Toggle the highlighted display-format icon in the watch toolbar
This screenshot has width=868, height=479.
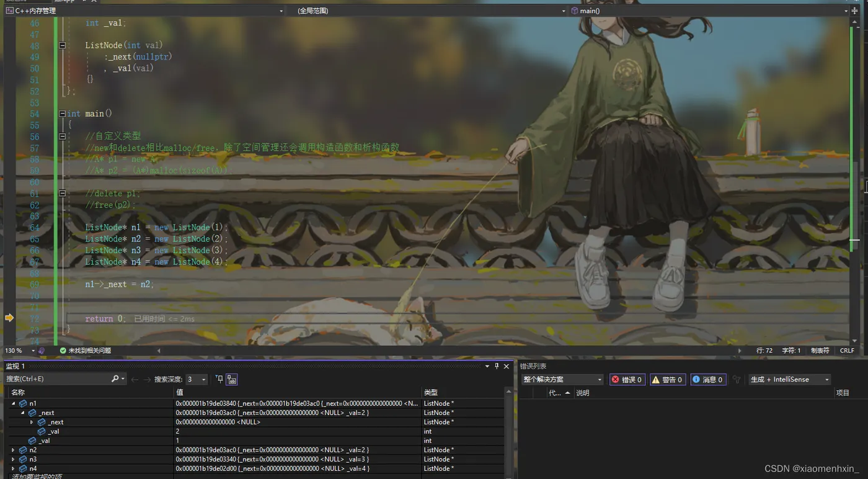coord(231,379)
